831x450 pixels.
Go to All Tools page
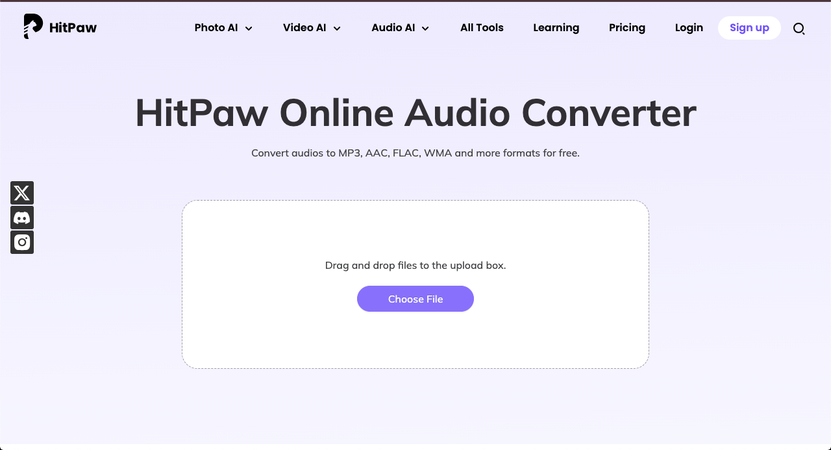pyautogui.click(x=482, y=28)
